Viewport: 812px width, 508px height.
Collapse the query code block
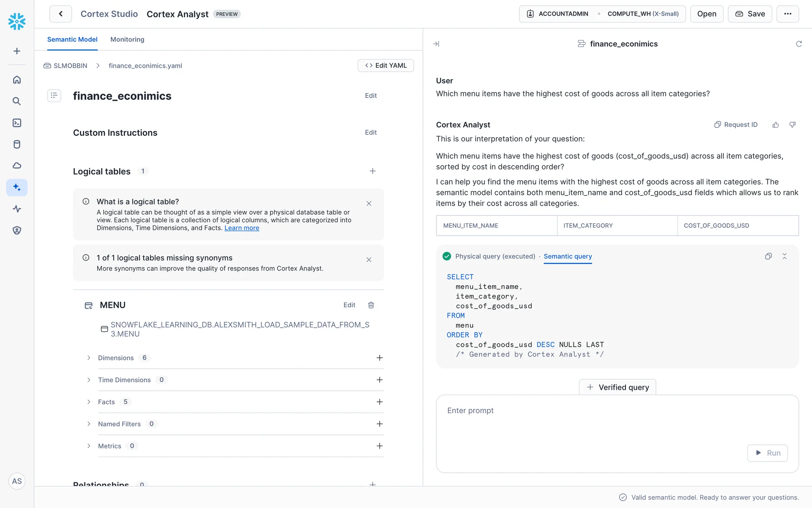pyautogui.click(x=785, y=257)
